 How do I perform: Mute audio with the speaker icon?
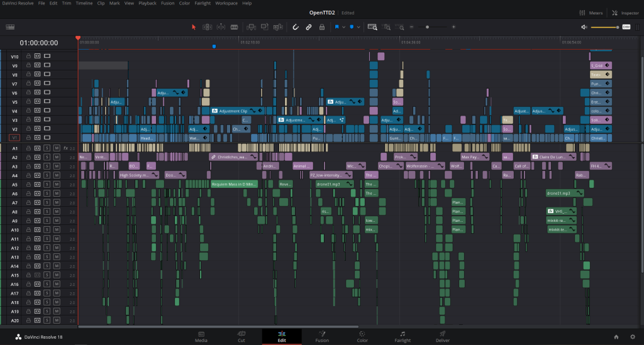(x=584, y=27)
